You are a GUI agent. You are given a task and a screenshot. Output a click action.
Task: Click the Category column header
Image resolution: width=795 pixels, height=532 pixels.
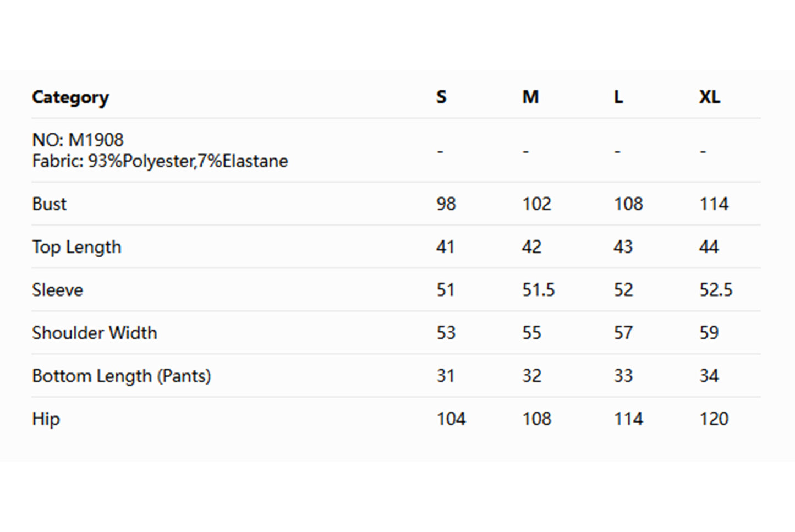[70, 97]
